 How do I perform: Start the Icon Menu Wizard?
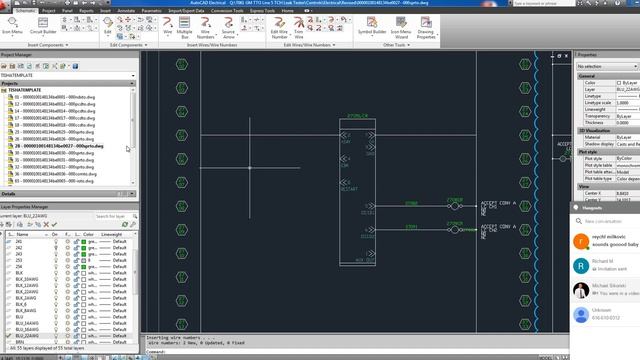pos(401,28)
